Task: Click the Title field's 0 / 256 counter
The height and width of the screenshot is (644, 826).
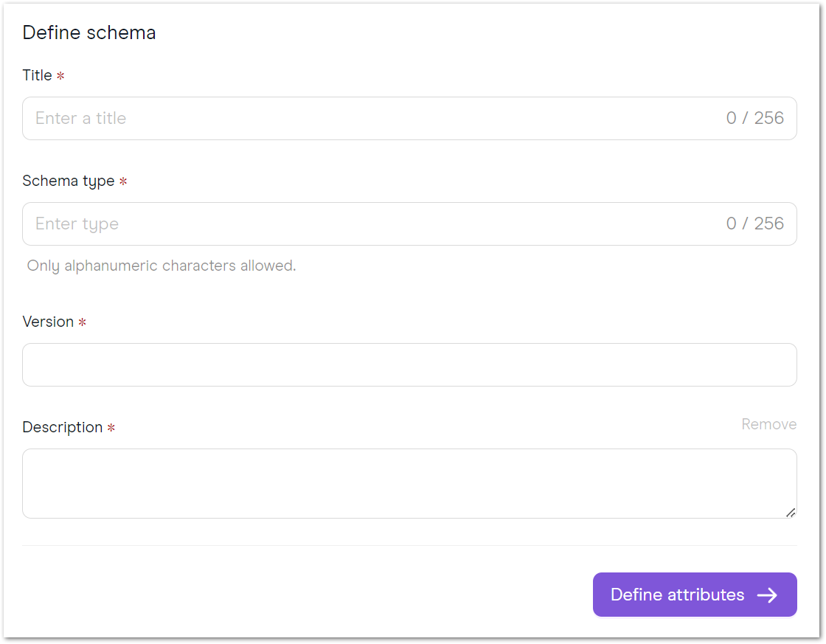Action: click(755, 118)
